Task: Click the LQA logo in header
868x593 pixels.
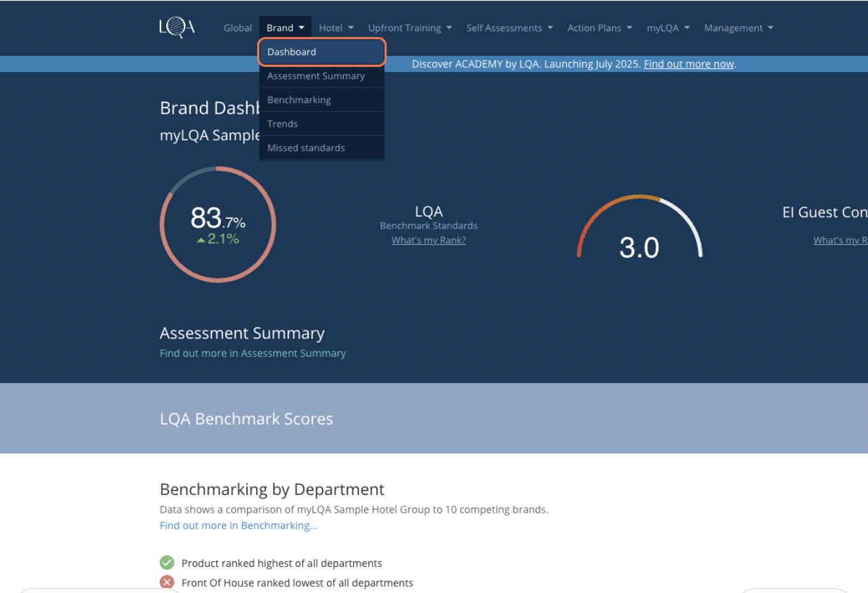Action: (177, 27)
